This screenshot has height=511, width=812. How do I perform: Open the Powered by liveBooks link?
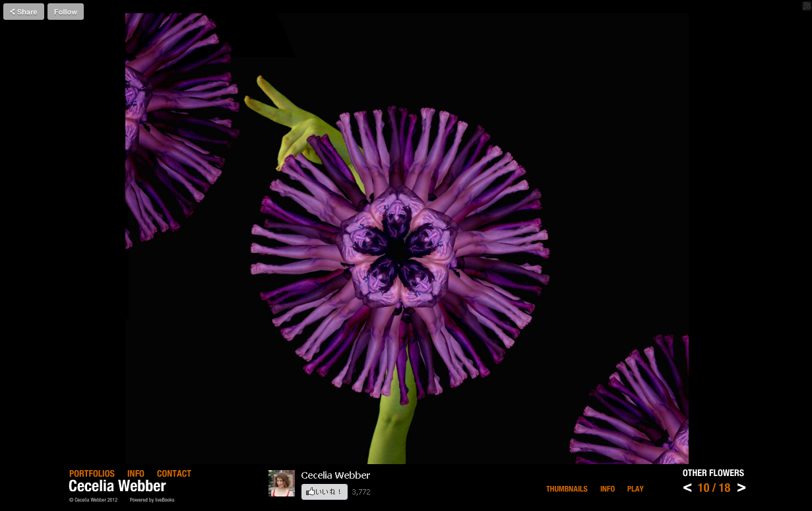152,500
